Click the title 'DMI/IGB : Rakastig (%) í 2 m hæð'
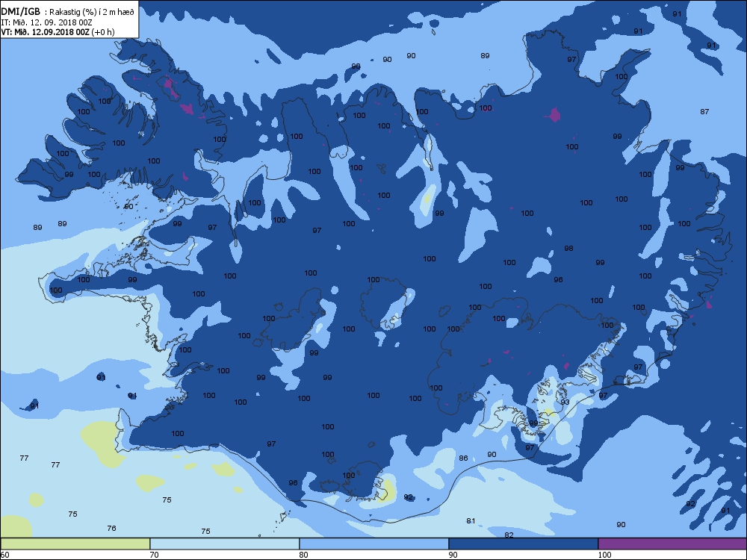Image resolution: width=747 pixels, height=560 pixels. click(x=68, y=12)
